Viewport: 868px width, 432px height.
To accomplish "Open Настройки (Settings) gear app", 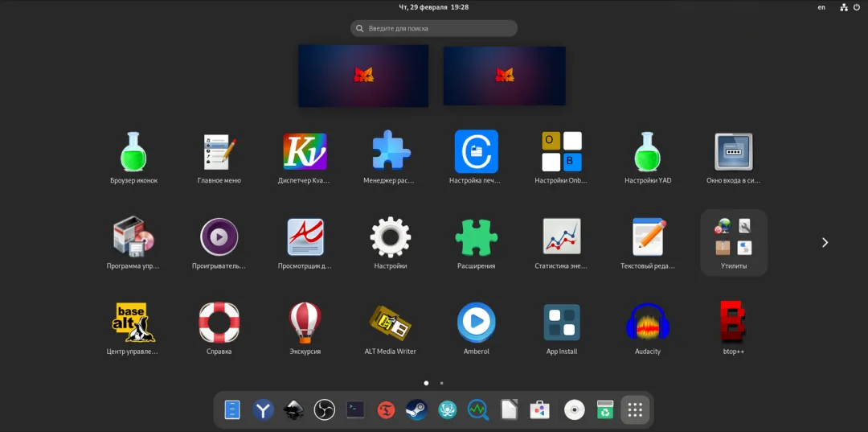I will coord(391,243).
